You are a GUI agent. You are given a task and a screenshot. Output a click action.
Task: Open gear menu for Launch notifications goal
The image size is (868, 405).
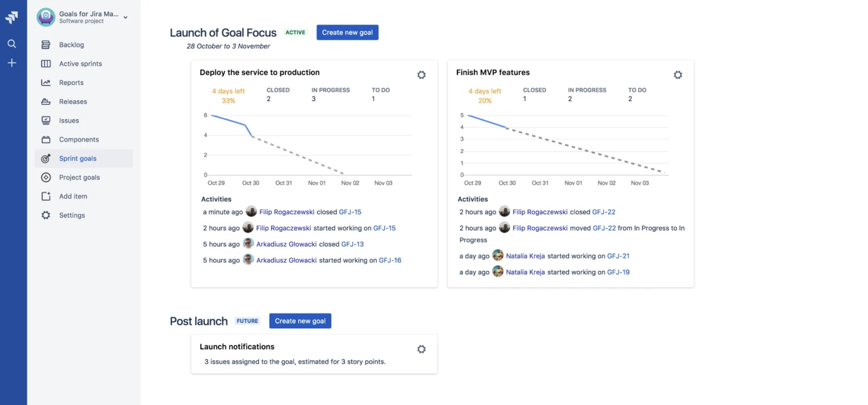point(421,349)
